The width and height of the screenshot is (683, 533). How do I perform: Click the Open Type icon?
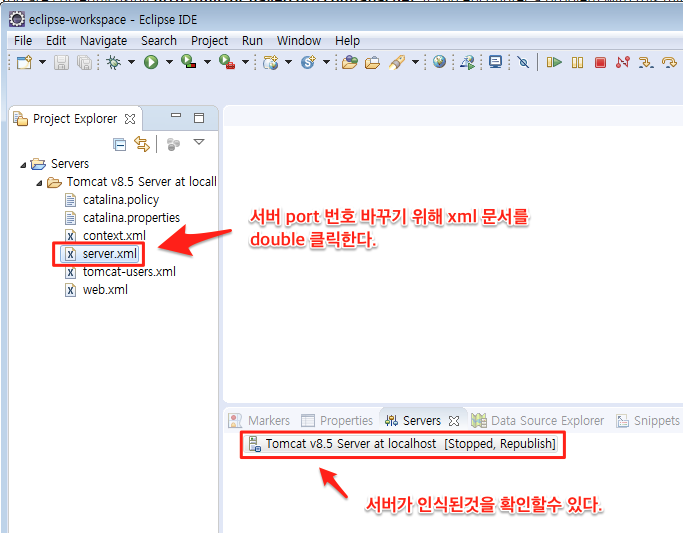(350, 62)
